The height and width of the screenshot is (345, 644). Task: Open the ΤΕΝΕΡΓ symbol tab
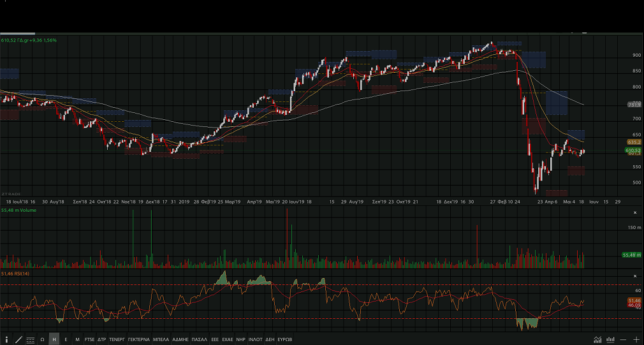(x=117, y=339)
